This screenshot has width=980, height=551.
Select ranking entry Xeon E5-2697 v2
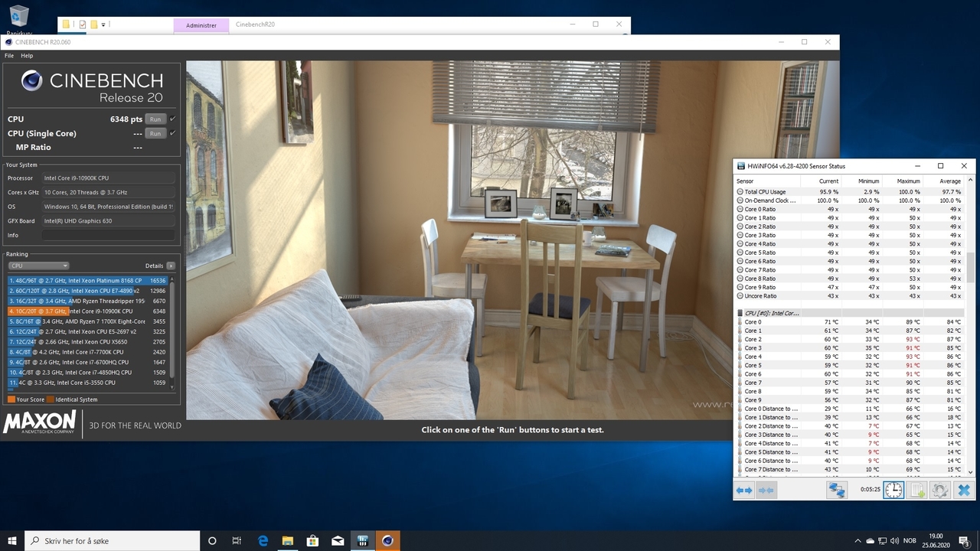[x=87, y=331]
